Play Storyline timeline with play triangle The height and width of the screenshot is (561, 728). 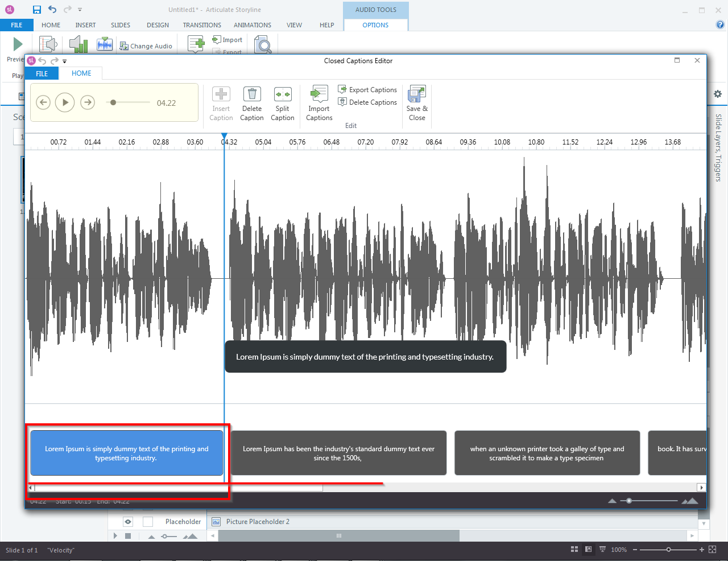[x=115, y=535]
